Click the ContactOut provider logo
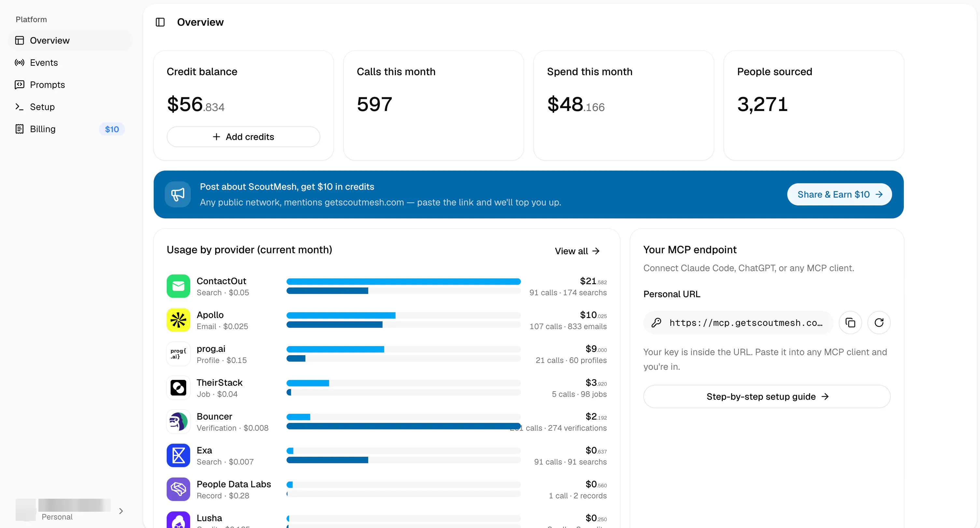This screenshot has height=528, width=980. (x=178, y=286)
